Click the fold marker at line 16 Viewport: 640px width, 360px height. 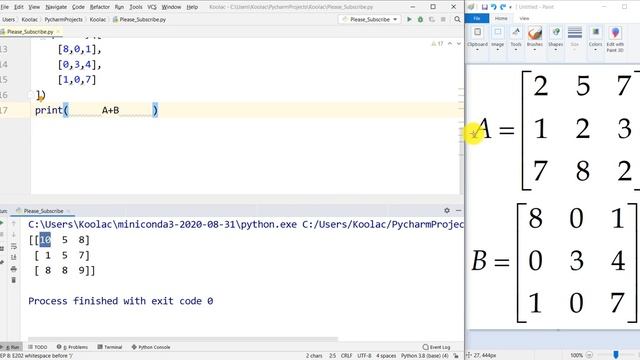tap(30, 95)
